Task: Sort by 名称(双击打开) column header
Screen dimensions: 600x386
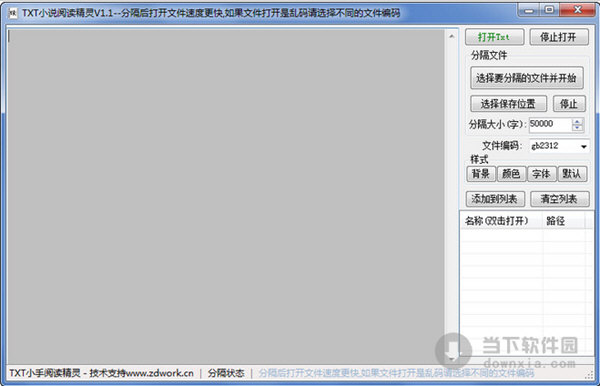Action: pyautogui.click(x=502, y=221)
